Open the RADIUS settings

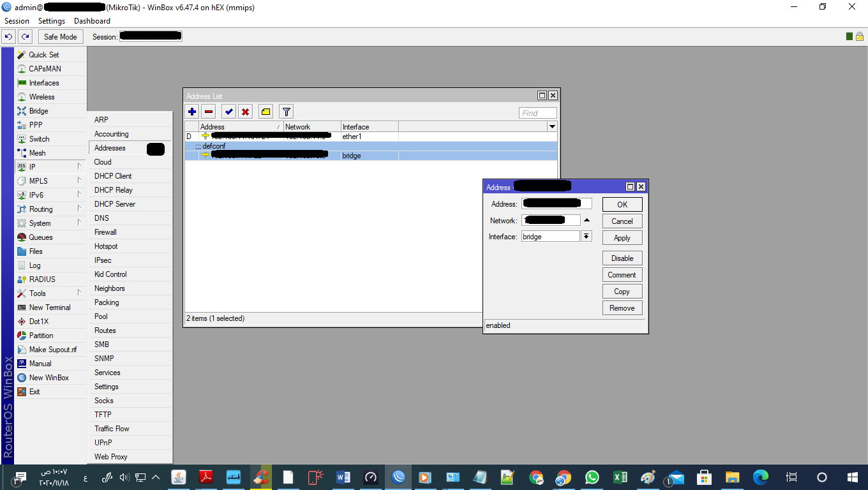click(50, 279)
